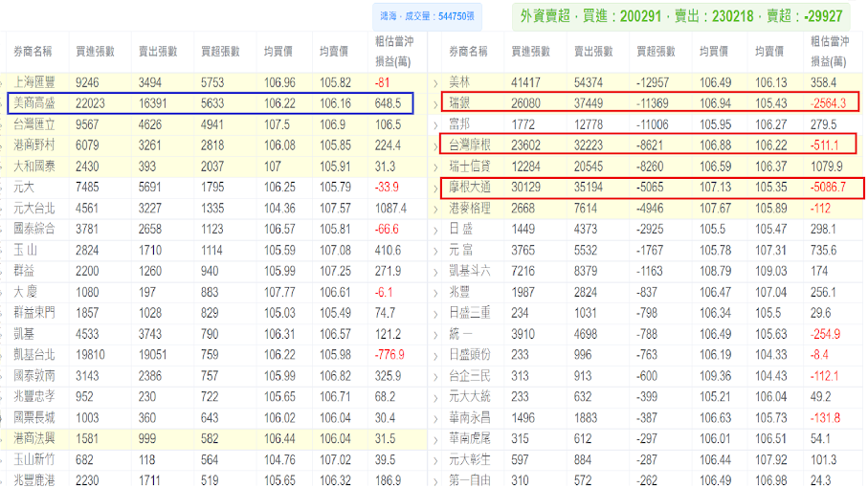Select broker 群益東門
The image size is (868, 488).
tap(34, 313)
